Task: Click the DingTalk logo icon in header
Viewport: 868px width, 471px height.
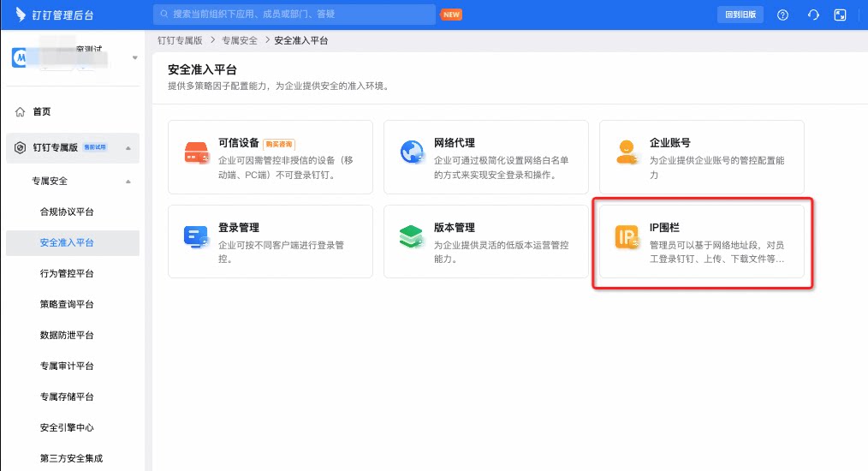Action: [x=21, y=15]
